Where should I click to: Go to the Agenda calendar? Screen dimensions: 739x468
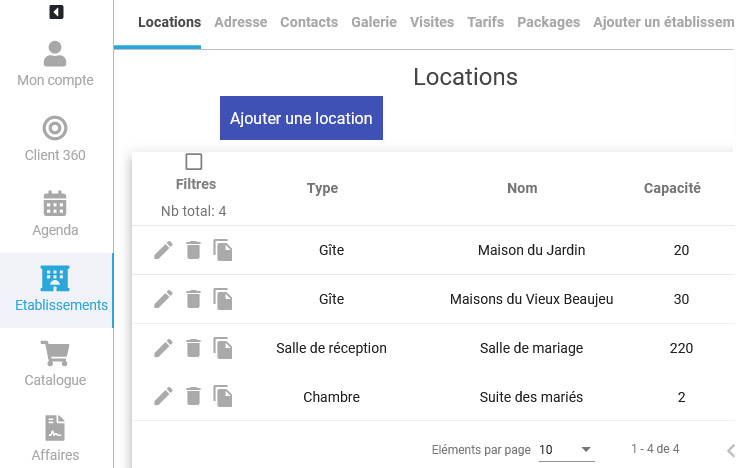(55, 214)
